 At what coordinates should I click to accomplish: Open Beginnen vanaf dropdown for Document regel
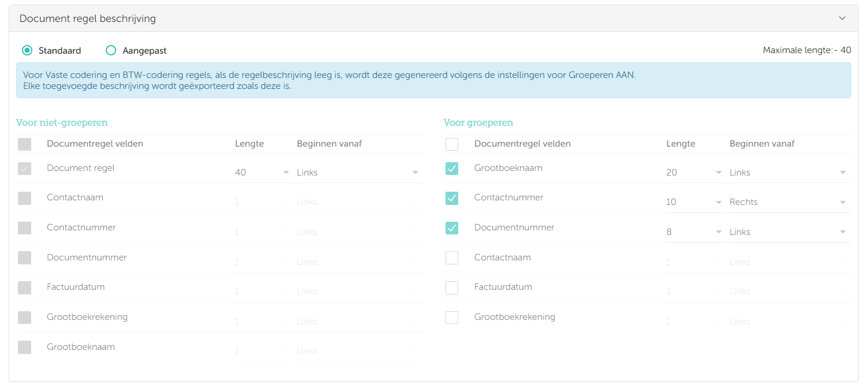358,173
